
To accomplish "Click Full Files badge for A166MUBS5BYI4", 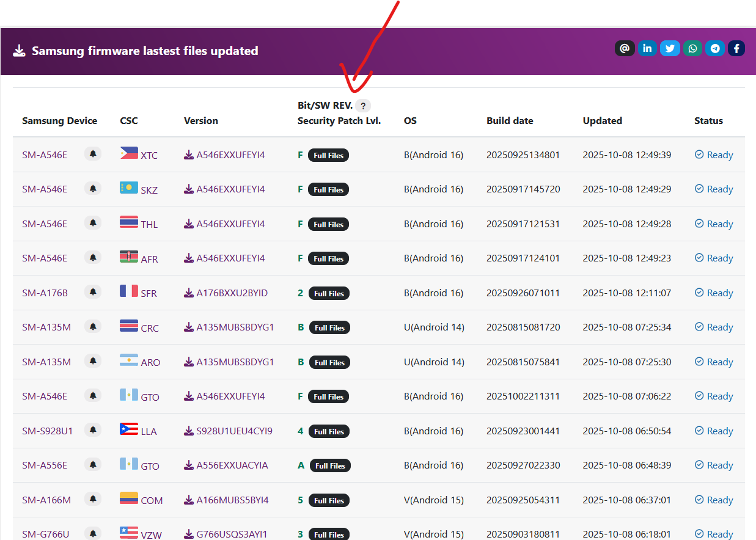I will [x=329, y=501].
